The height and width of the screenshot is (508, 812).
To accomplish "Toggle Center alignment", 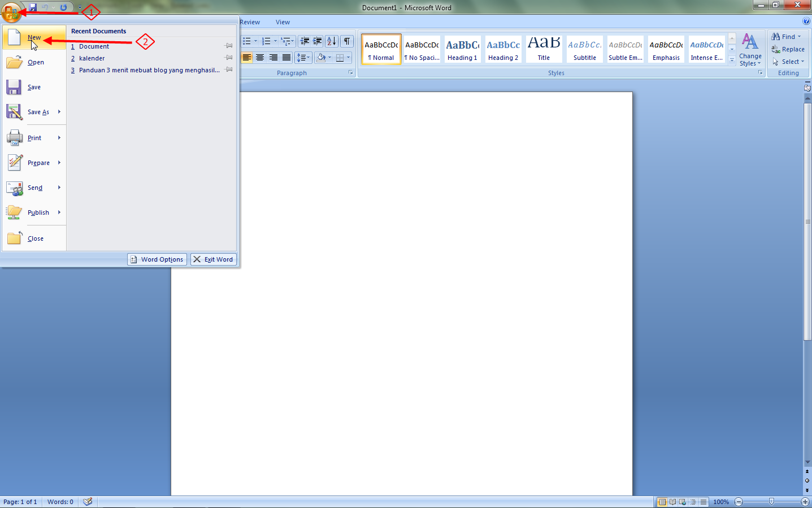I will [260, 58].
